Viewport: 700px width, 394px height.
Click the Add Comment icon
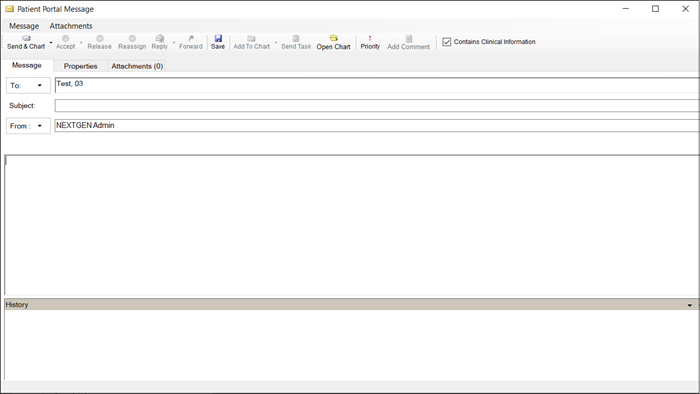[x=408, y=38]
